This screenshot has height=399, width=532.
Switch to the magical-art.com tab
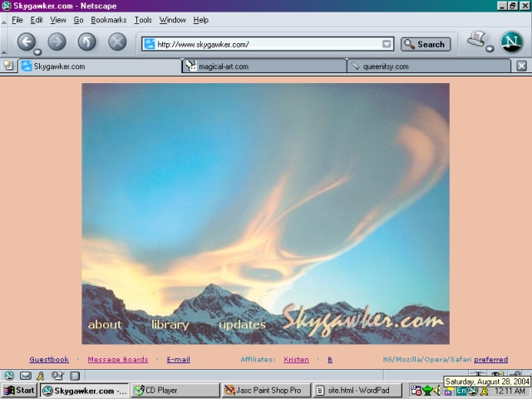(x=264, y=66)
